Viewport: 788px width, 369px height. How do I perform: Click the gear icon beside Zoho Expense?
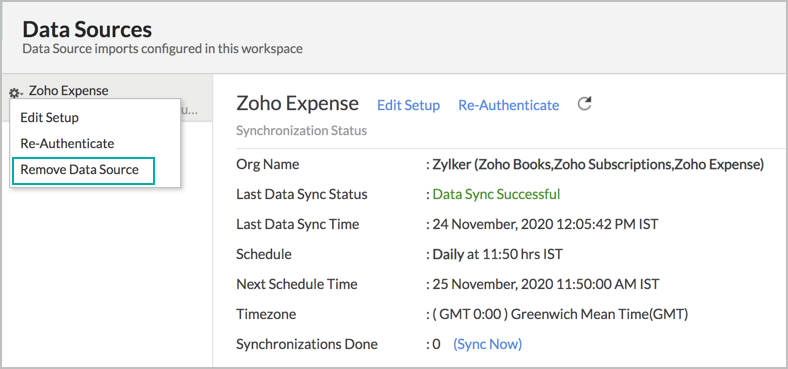coord(14,93)
